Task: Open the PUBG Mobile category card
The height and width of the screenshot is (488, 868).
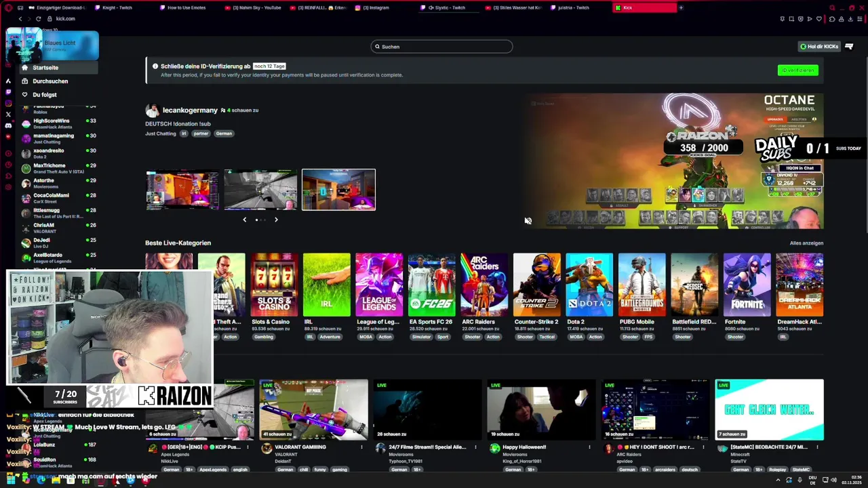Action: (642, 285)
